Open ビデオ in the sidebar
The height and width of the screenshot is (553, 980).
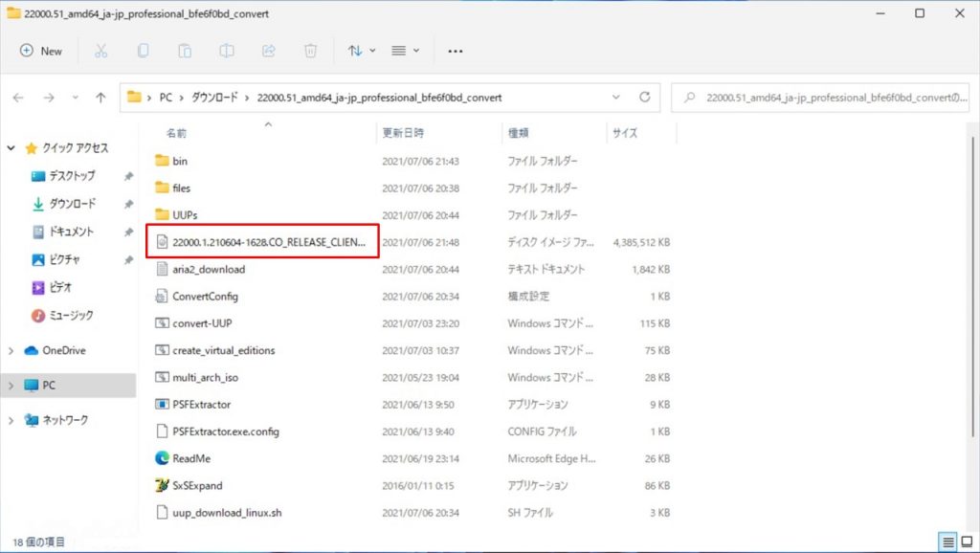click(60, 287)
